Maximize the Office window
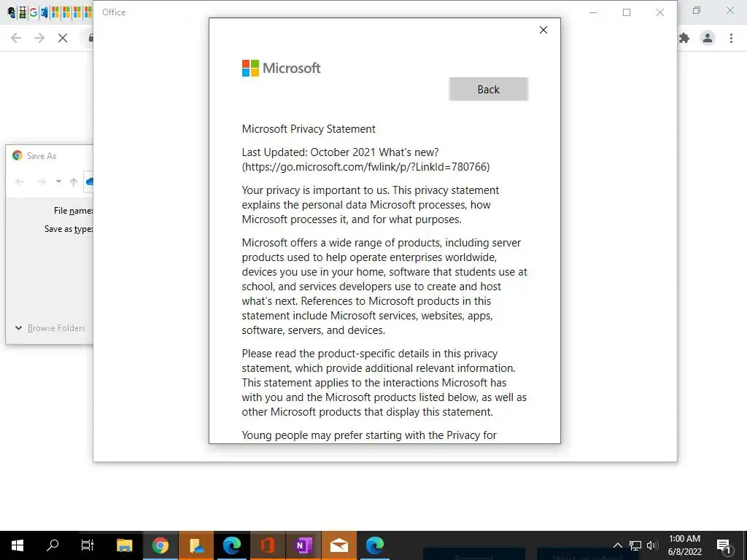Image resolution: width=747 pixels, height=560 pixels. [627, 12]
